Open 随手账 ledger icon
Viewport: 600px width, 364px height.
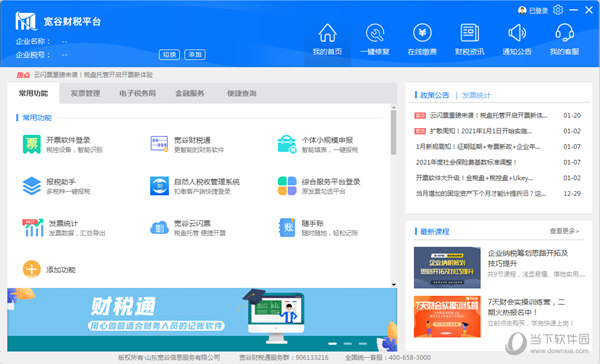pos(287,227)
